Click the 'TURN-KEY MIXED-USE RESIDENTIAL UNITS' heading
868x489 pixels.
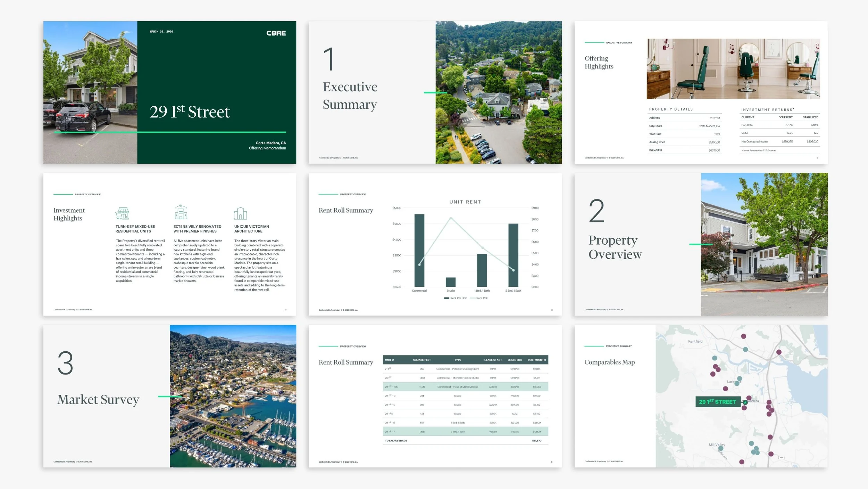tap(135, 229)
